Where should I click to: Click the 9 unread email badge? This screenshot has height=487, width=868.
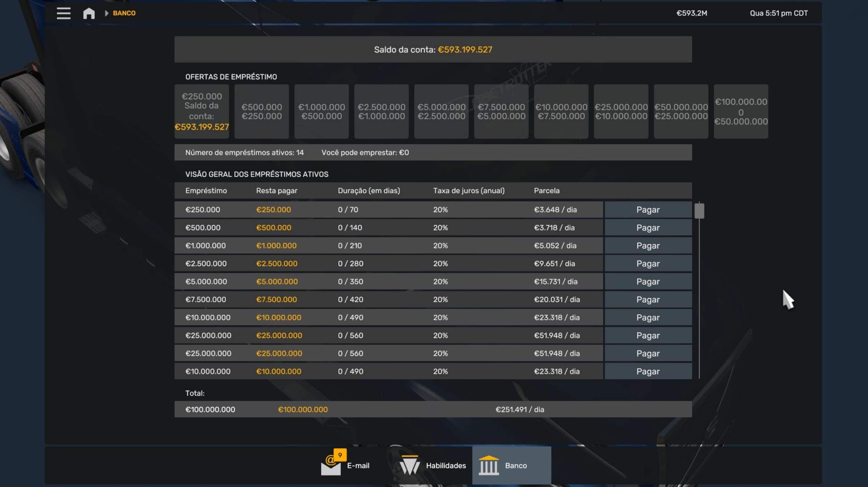coord(340,455)
